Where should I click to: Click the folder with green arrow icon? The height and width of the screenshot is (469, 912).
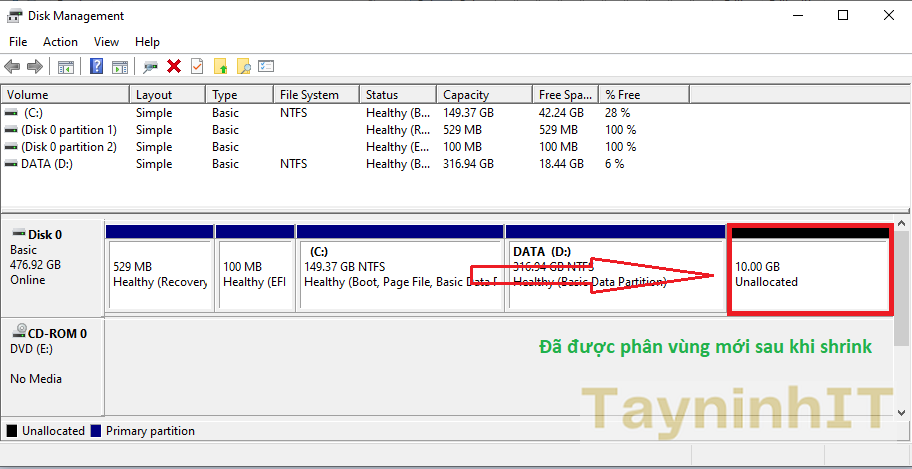point(220,67)
